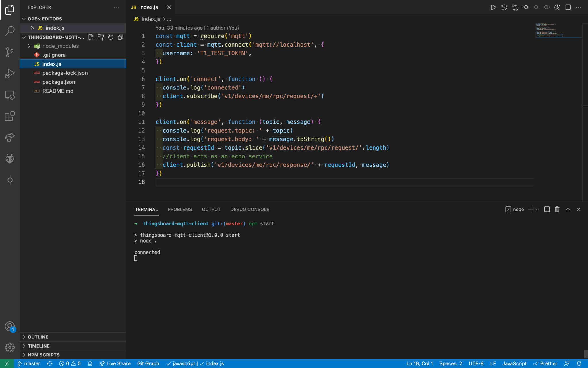Screen dimensions: 588x368
Task: Open changes compare icon in editor toolbar
Action: (515, 7)
